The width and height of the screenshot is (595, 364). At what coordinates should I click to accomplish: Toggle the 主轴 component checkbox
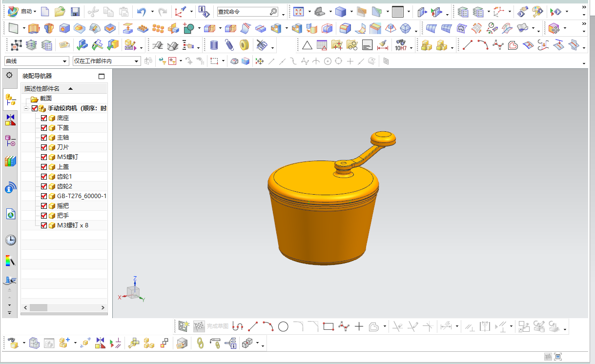click(44, 138)
